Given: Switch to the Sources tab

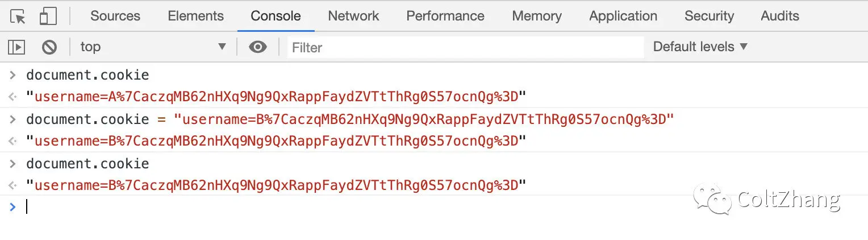Looking at the screenshot, I should tap(115, 16).
